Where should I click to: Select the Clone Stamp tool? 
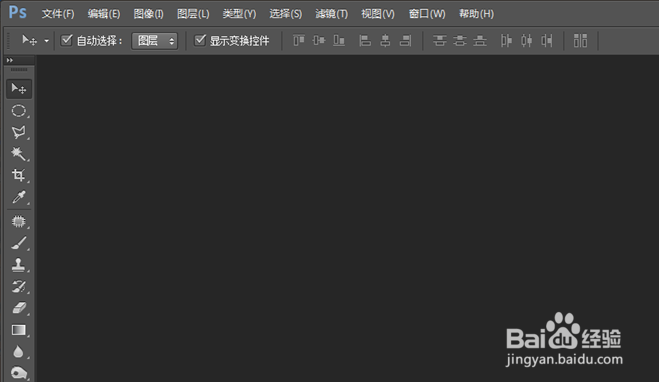19,265
